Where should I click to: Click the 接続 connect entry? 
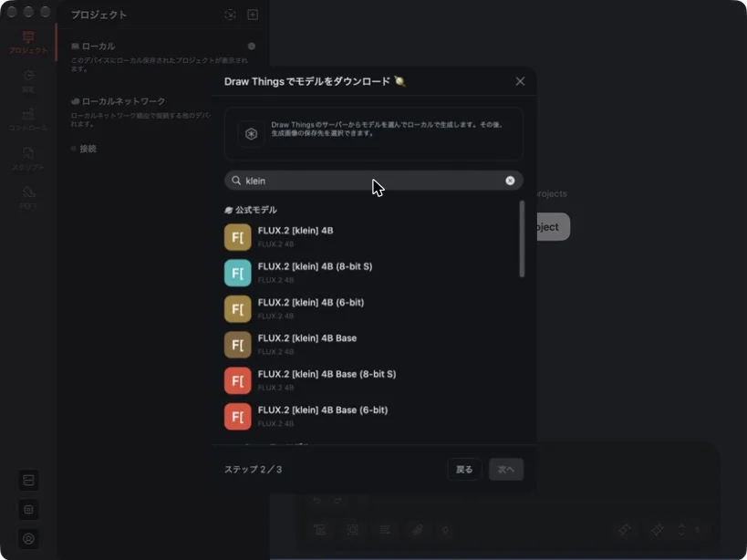[84, 149]
